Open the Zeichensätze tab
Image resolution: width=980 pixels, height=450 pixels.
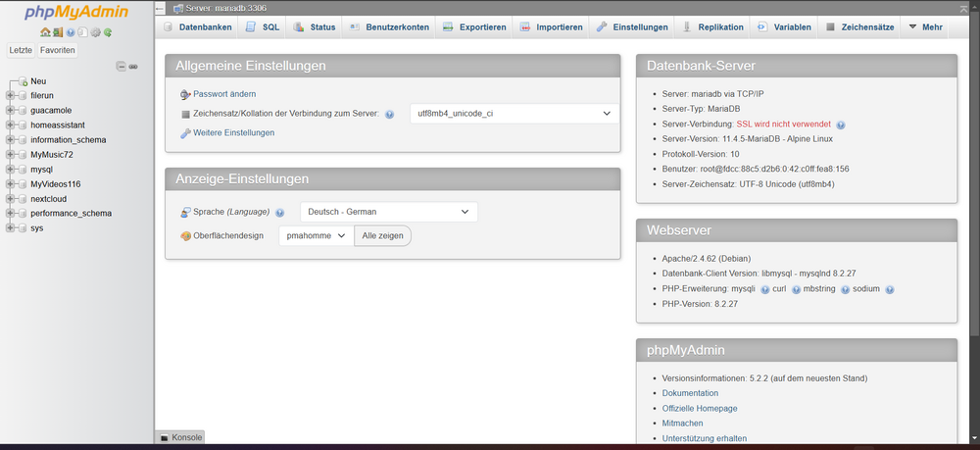[859, 26]
